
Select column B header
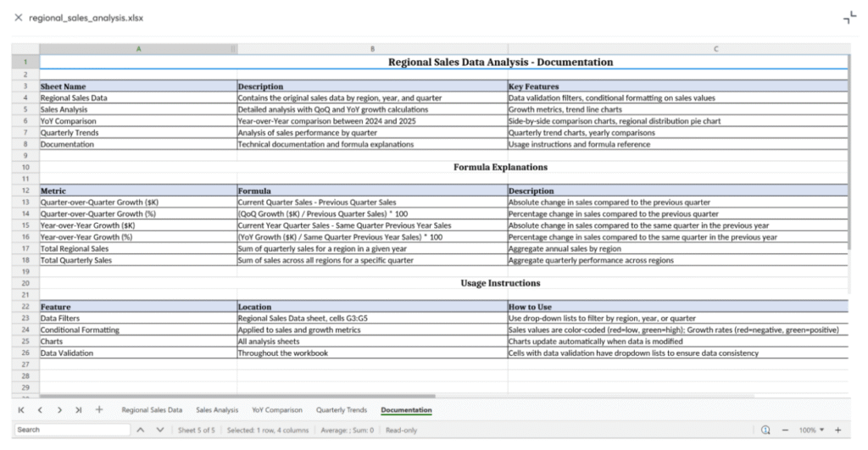pos(372,49)
